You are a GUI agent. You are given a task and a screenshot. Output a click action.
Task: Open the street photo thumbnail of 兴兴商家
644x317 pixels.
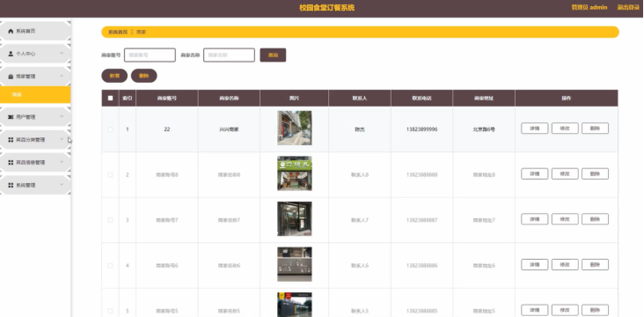(x=295, y=128)
